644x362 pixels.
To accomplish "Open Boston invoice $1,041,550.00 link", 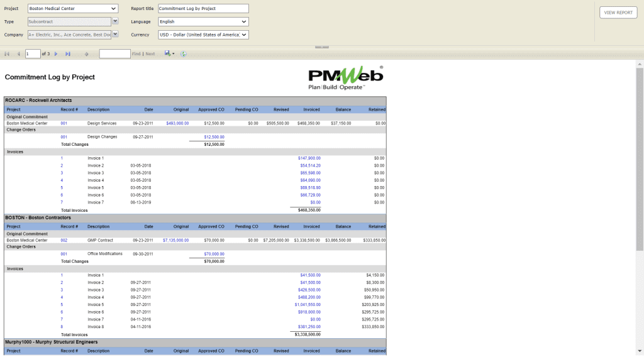I will pyautogui.click(x=308, y=305).
